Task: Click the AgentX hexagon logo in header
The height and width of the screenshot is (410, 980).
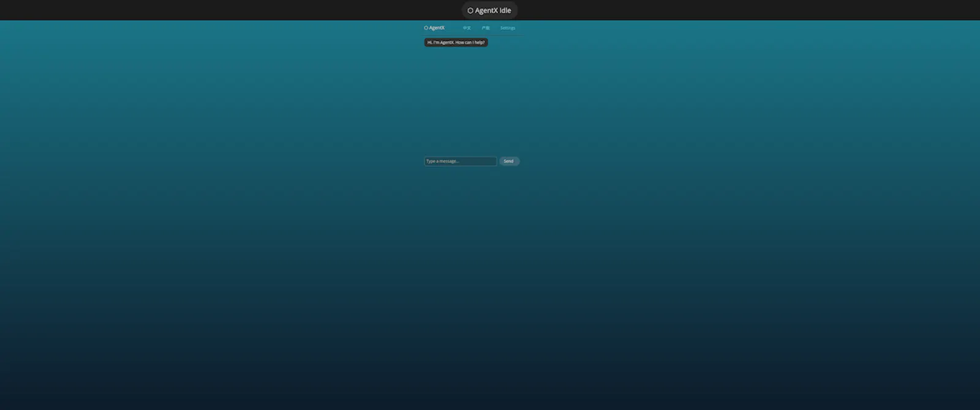Action: [x=426, y=28]
